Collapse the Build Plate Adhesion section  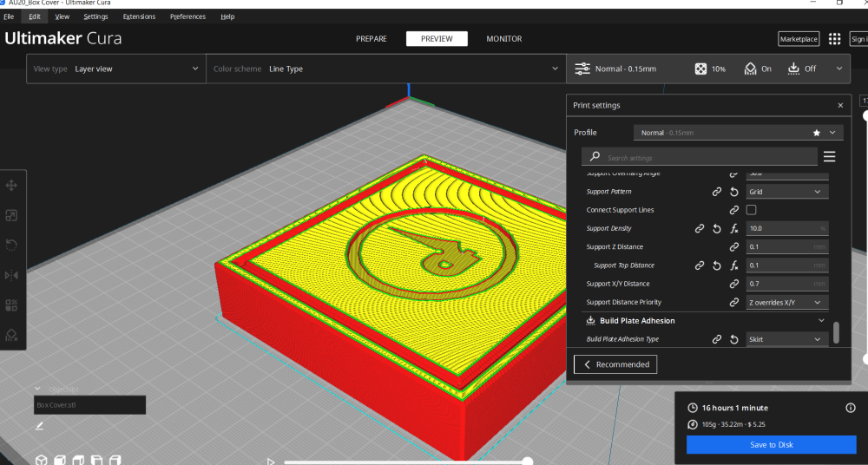(x=821, y=320)
